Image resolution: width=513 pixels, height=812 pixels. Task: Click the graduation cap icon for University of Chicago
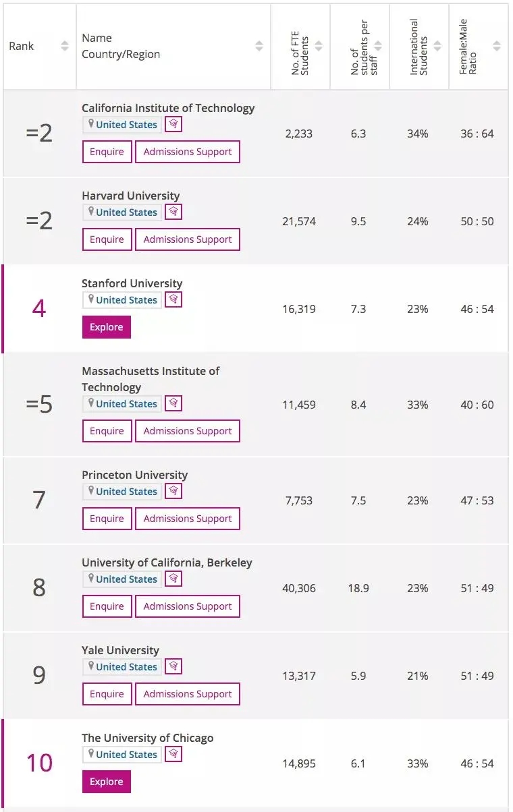click(x=173, y=754)
